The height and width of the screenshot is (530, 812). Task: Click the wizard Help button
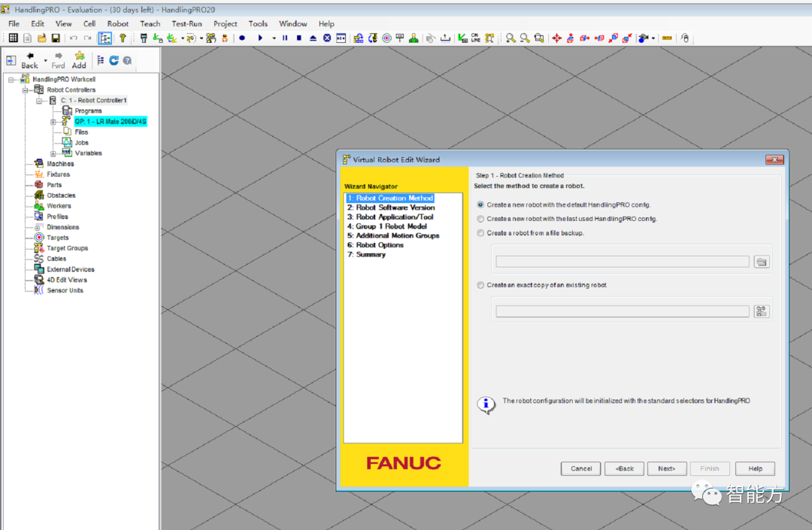[x=755, y=468]
